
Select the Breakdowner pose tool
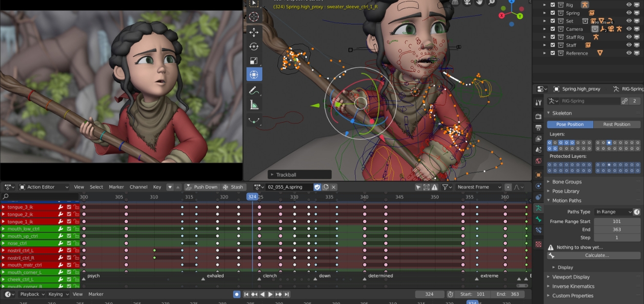254,120
